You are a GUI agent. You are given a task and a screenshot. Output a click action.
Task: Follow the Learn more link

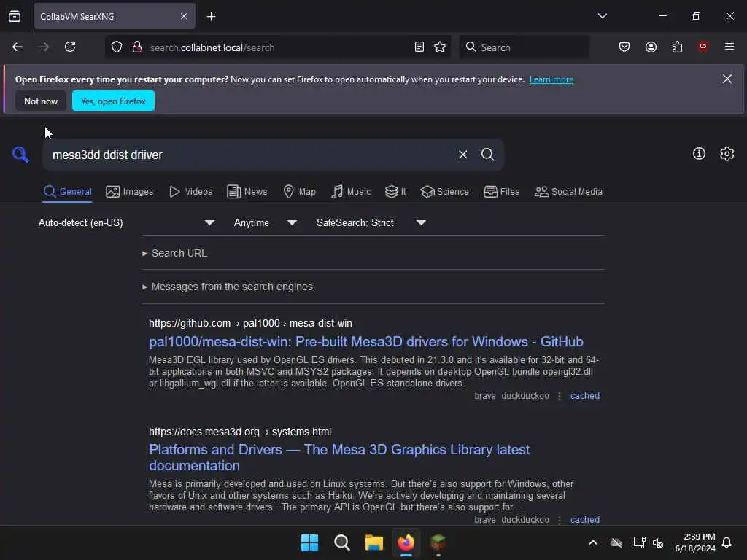[551, 79]
